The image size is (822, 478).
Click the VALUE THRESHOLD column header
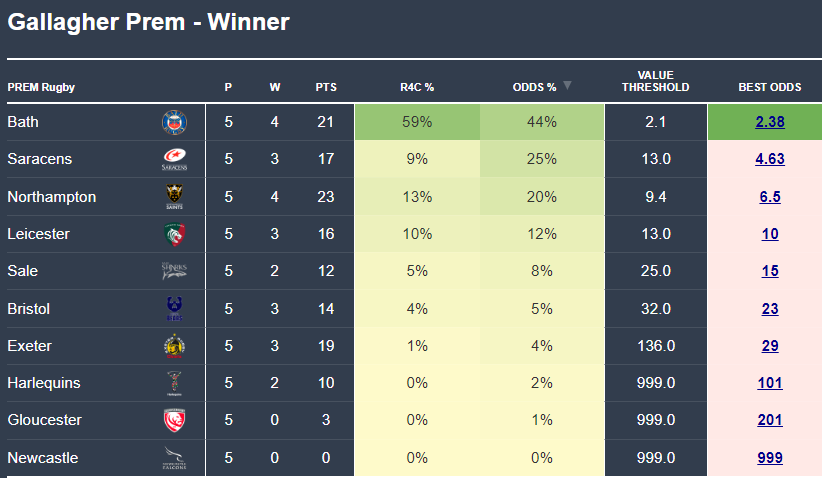click(x=655, y=81)
